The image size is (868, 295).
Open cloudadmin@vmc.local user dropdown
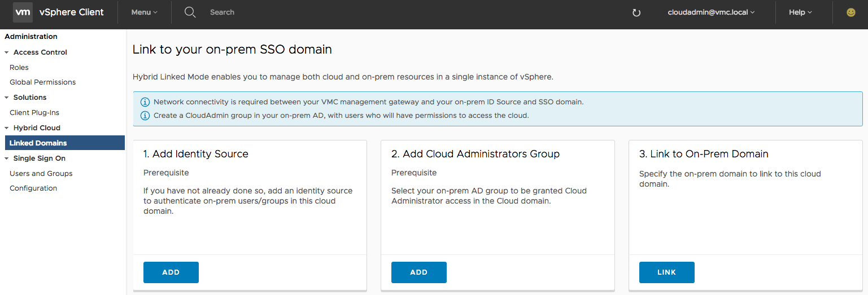(x=712, y=12)
